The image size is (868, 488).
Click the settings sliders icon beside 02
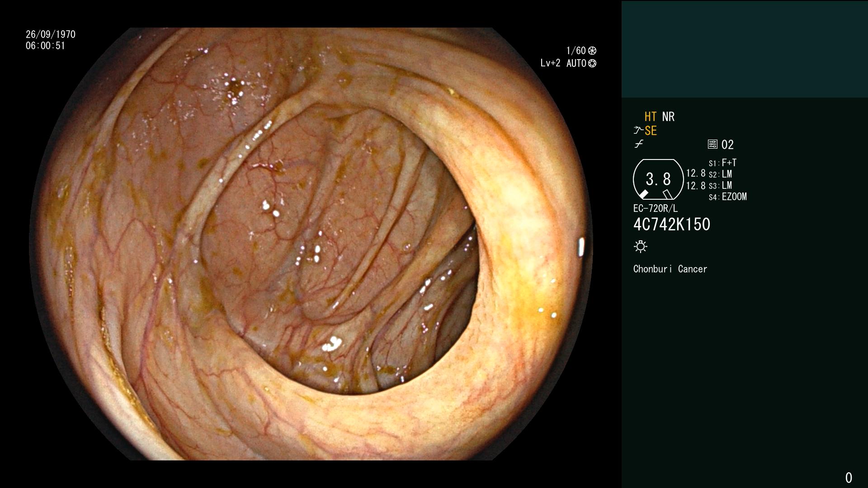(x=712, y=145)
